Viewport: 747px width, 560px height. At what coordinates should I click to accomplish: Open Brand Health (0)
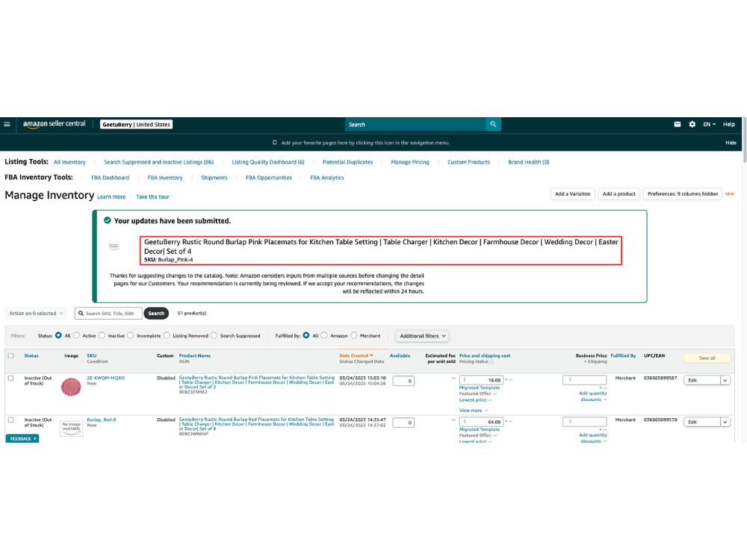(x=528, y=162)
